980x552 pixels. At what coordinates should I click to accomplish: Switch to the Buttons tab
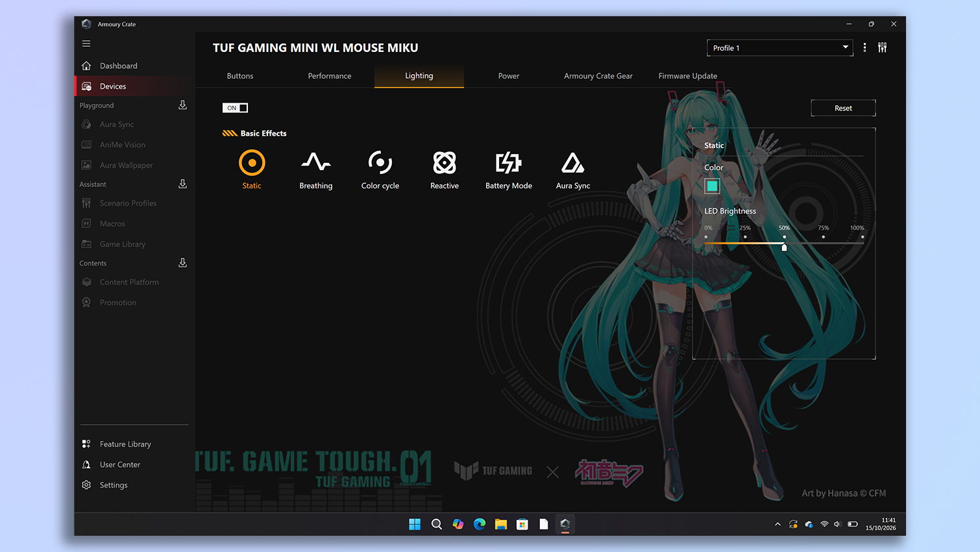click(240, 76)
